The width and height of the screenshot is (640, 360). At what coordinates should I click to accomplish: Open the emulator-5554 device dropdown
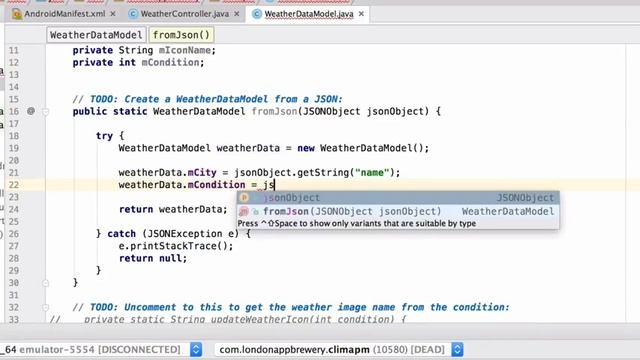click(196, 350)
